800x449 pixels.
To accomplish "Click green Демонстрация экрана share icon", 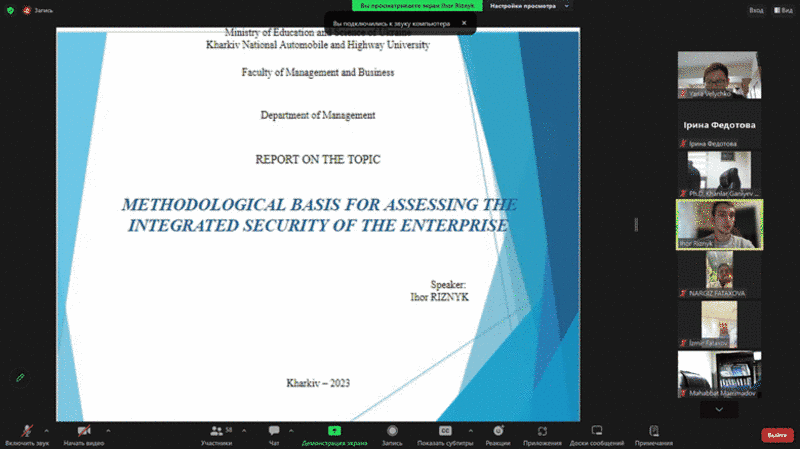I will click(334, 430).
